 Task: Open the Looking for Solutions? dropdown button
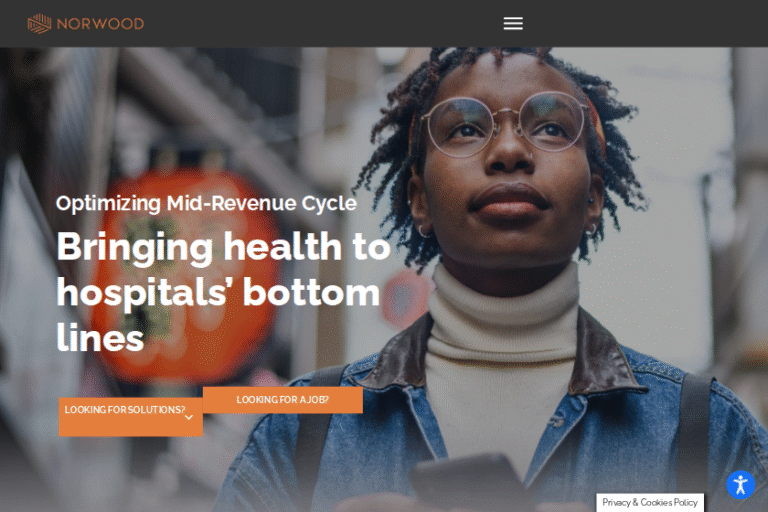pos(131,416)
